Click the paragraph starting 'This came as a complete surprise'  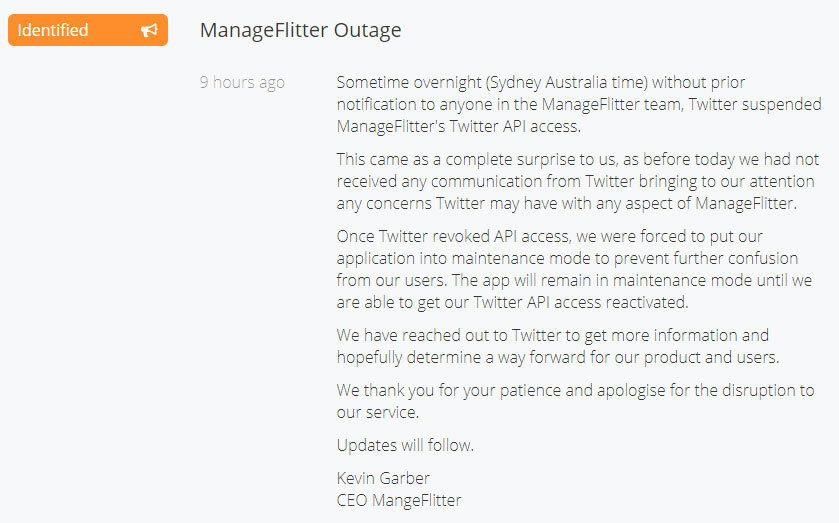(577, 181)
